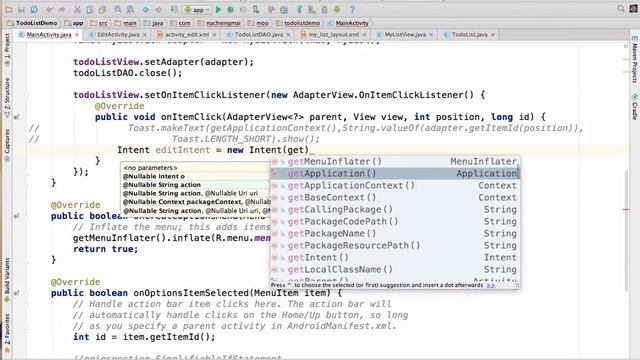Select getCallingPackage() completion suggestion

point(395,209)
